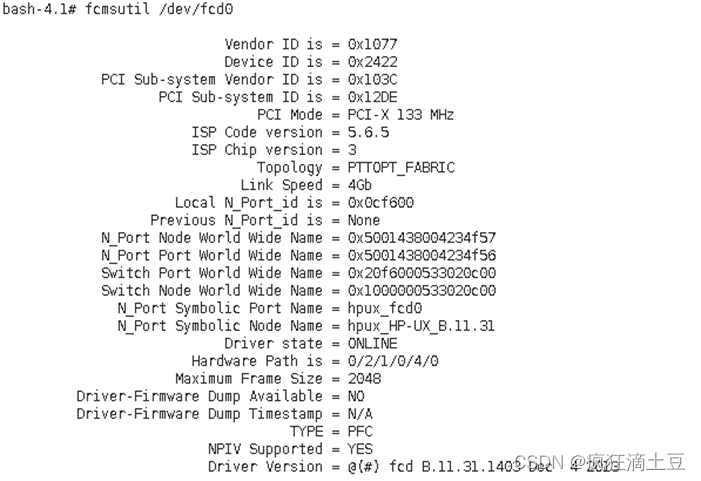Click the Device ID value 0x2422

point(372,62)
